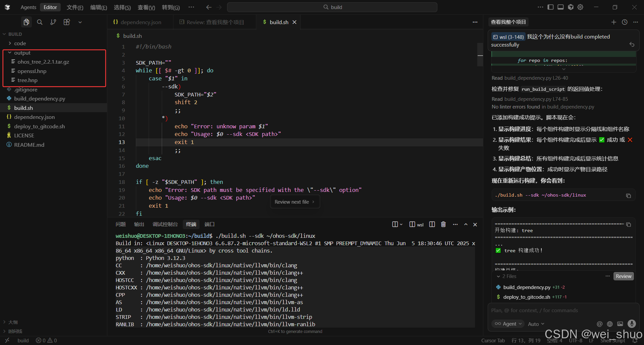Open the Auto model dropdown
Screen dimensions: 644x345
coord(536,324)
